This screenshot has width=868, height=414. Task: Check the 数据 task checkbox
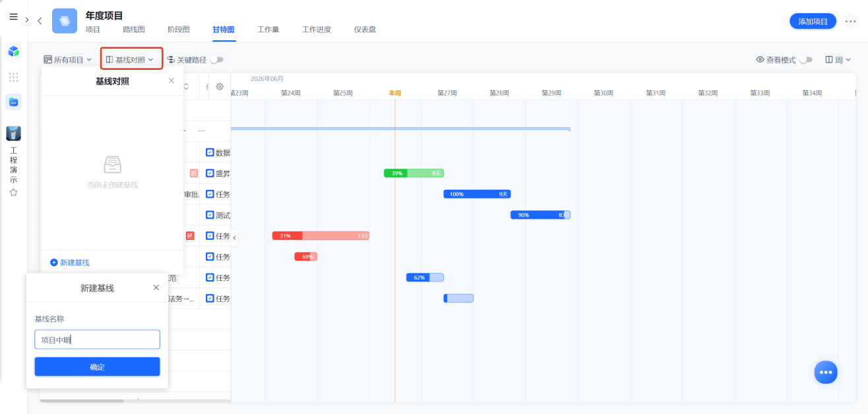(210, 152)
